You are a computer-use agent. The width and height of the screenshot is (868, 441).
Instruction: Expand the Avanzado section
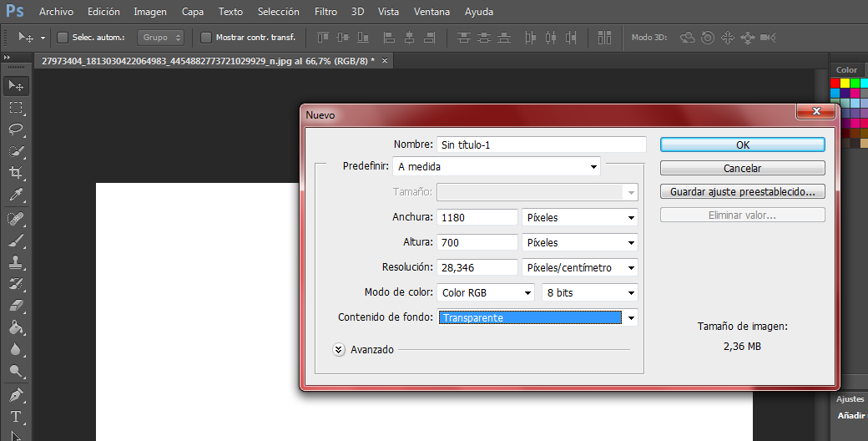tap(338, 350)
